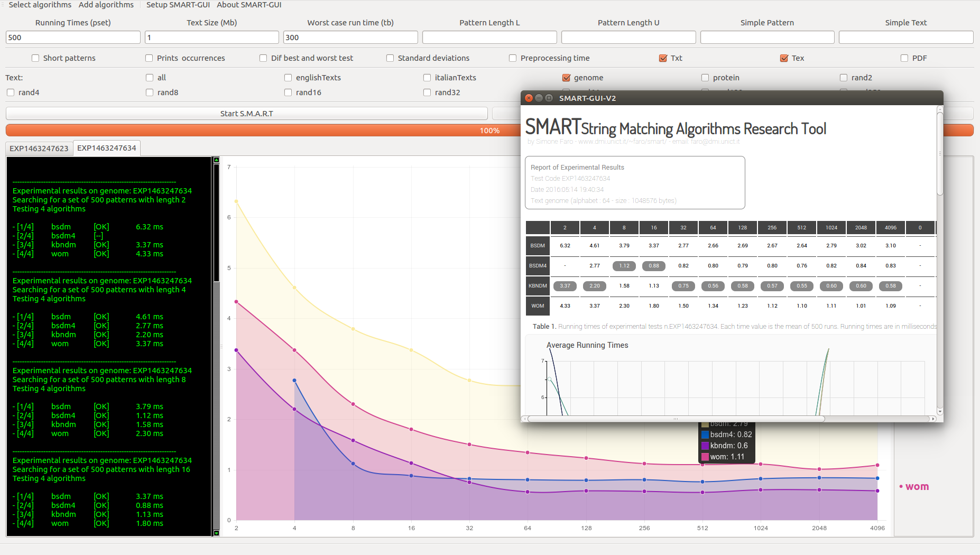Click the blue bsdm4 point at x=4
Screen dimensions: 980x555
pyautogui.click(x=294, y=381)
